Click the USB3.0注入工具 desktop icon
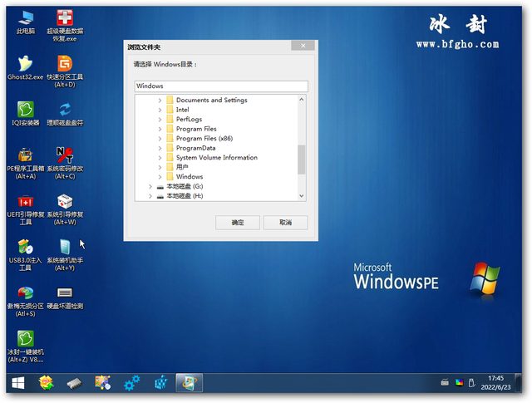The image size is (532, 403). pos(26,255)
